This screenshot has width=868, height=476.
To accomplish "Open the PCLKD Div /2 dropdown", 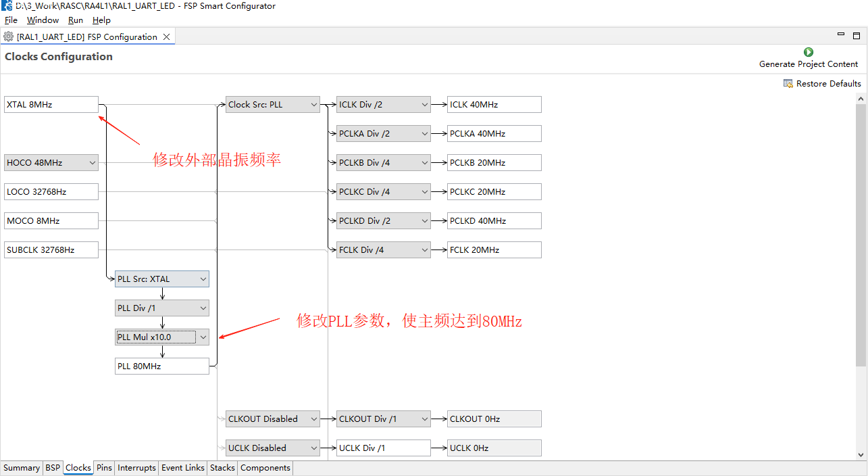I will [384, 221].
